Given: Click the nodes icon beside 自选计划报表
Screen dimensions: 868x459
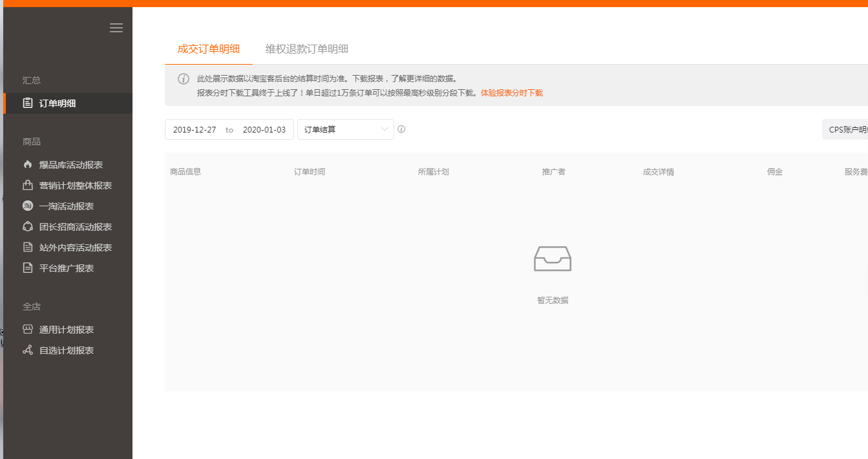Looking at the screenshot, I should [x=28, y=350].
